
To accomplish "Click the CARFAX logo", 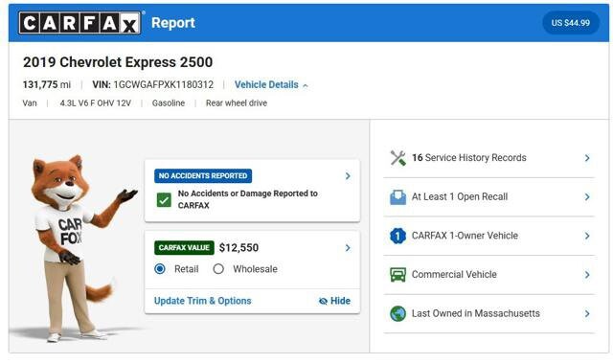I will (79, 23).
